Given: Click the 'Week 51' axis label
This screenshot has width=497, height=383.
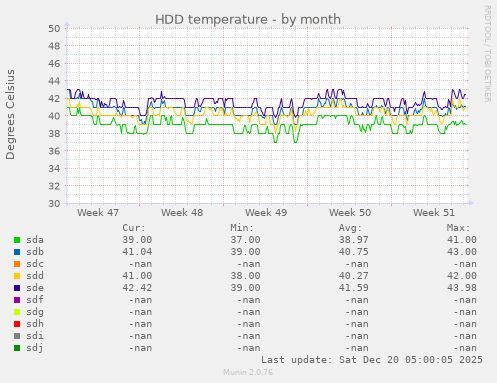Looking at the screenshot, I should coord(434,213).
